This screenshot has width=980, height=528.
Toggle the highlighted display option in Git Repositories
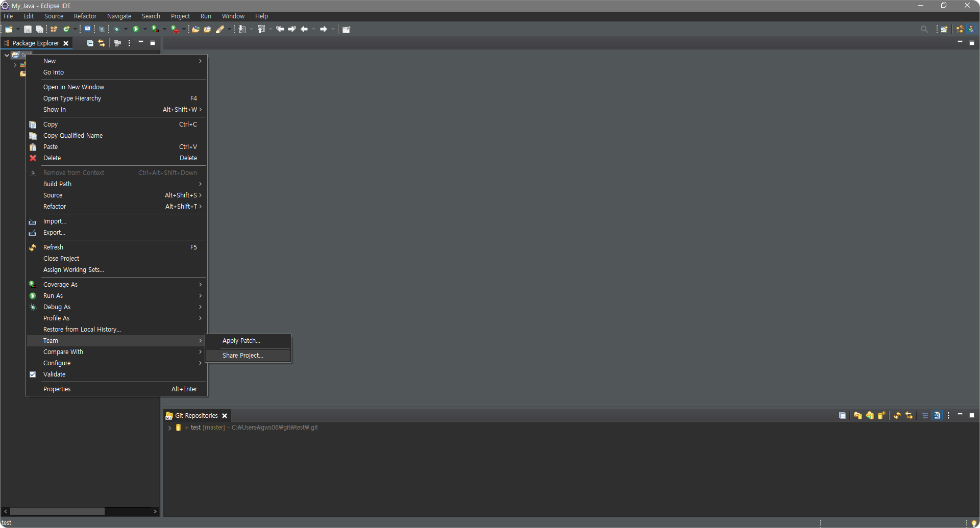pos(937,416)
